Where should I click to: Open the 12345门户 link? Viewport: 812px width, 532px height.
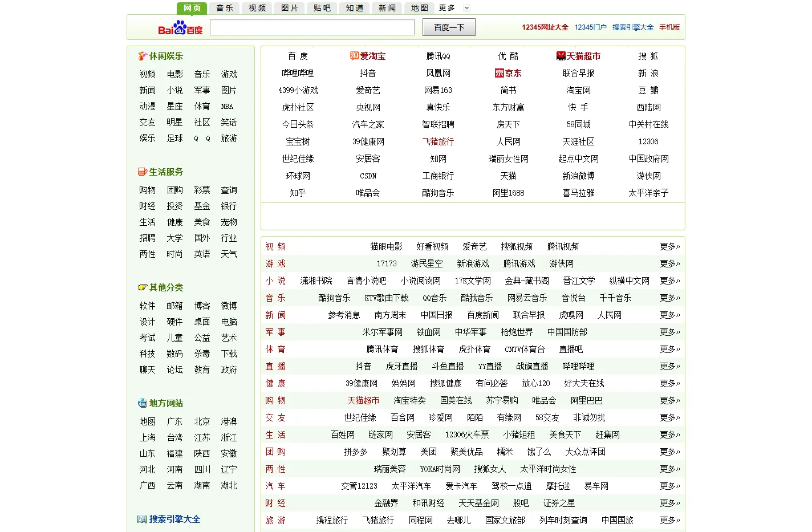[591, 27]
